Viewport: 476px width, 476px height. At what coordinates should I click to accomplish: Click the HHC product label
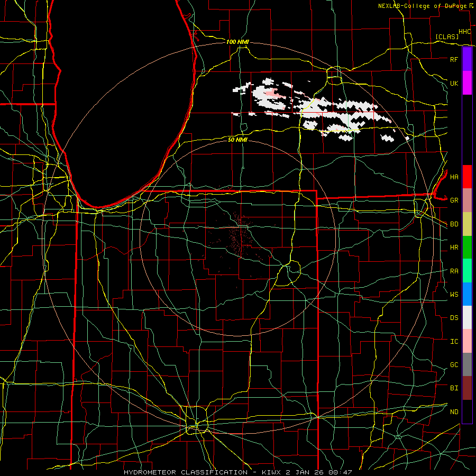pyautogui.click(x=464, y=32)
